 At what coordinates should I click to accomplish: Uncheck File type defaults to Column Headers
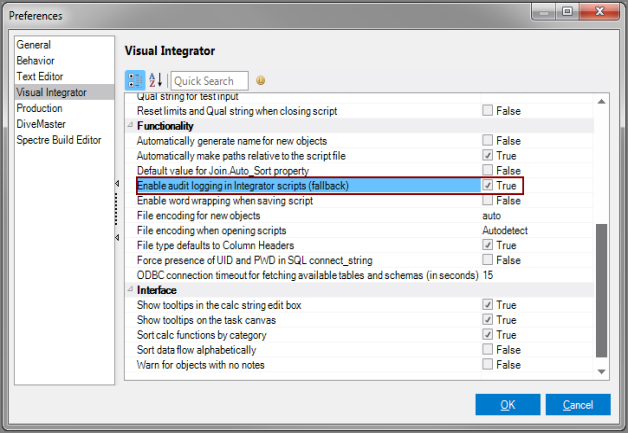coord(487,245)
